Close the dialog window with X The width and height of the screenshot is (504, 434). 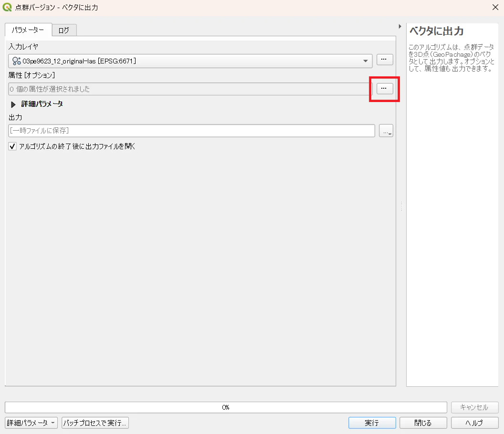[495, 7]
